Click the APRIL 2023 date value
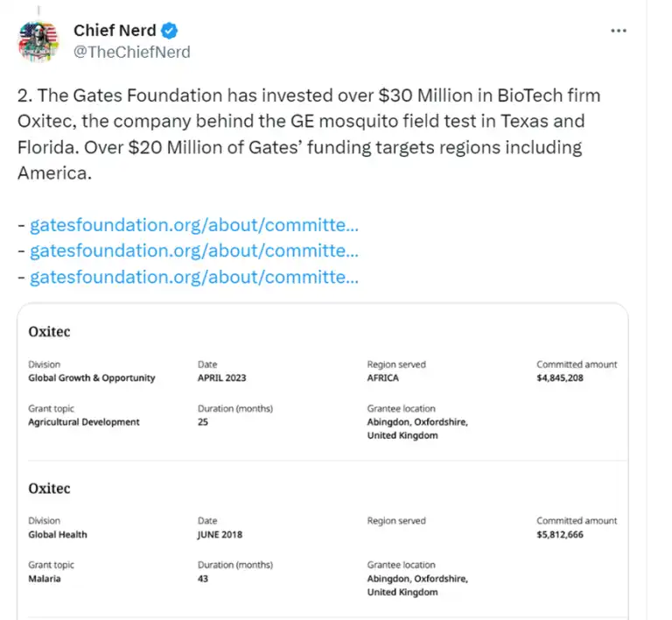Viewport: 672px width, 620px height. pyautogui.click(x=222, y=378)
